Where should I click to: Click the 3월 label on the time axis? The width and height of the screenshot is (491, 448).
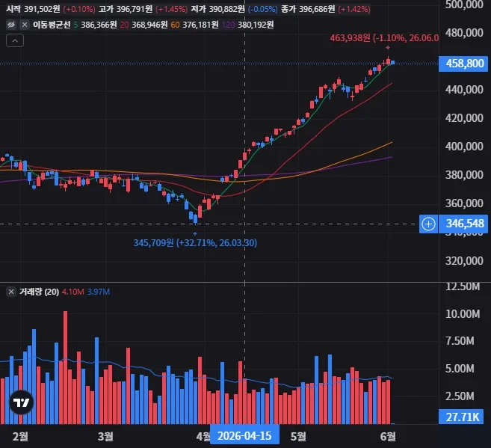[x=105, y=436]
